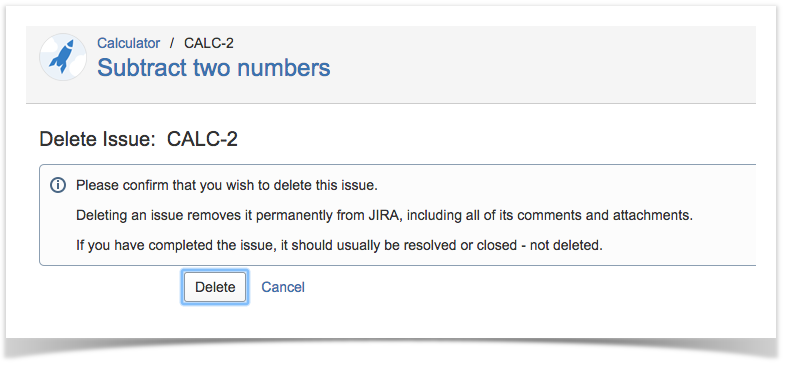Screen dimensions: 790x367
Task: Click the resolved or closed advice line
Action: [x=339, y=246]
